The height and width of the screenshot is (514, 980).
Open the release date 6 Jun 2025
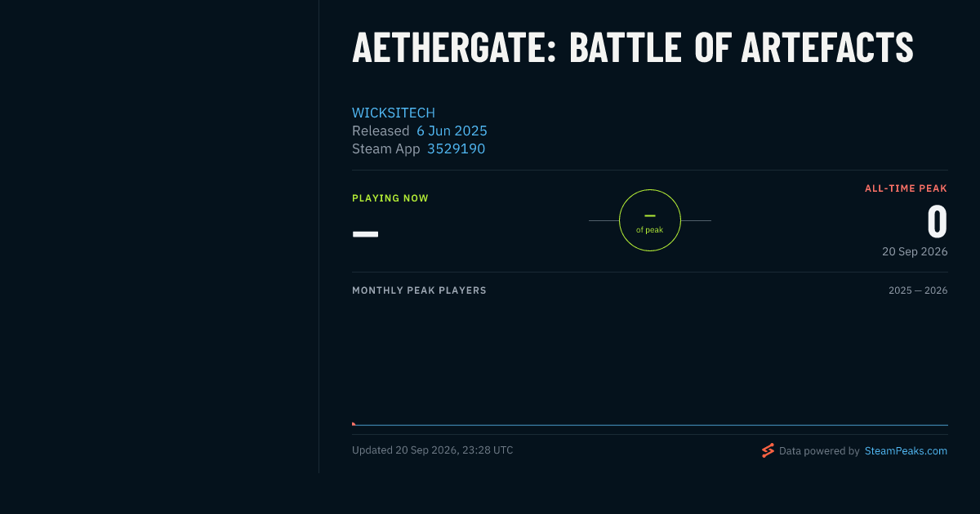[452, 131]
